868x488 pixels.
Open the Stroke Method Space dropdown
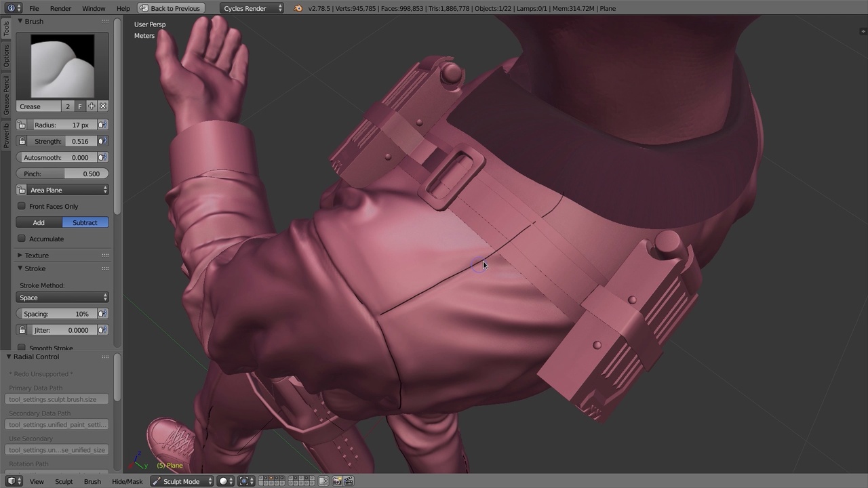click(62, 298)
